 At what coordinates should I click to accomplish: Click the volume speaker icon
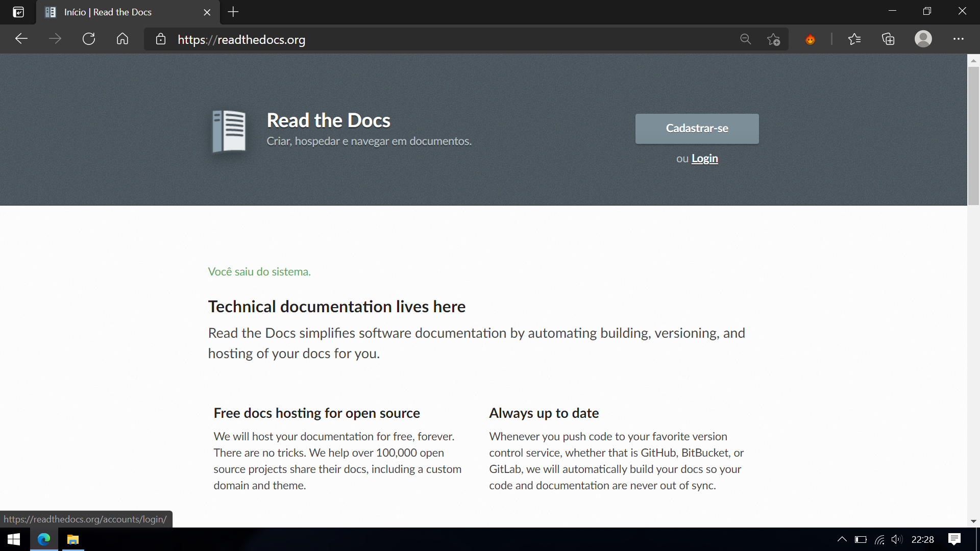pyautogui.click(x=897, y=539)
